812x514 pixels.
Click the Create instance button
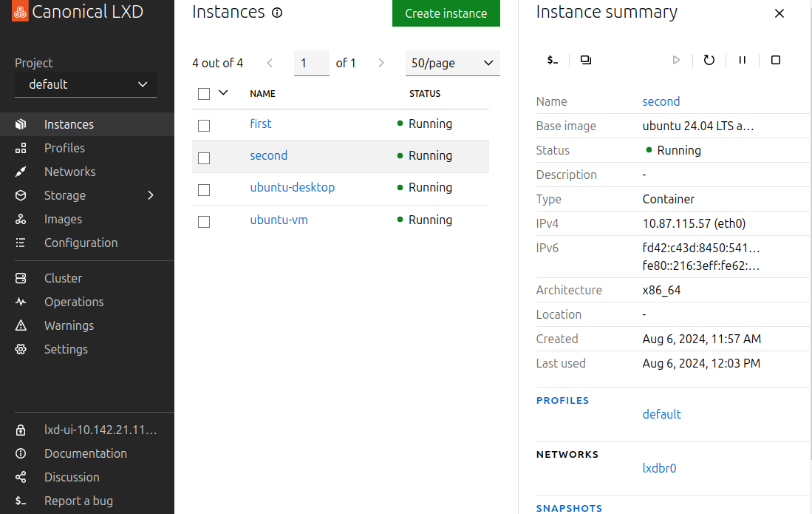point(446,13)
